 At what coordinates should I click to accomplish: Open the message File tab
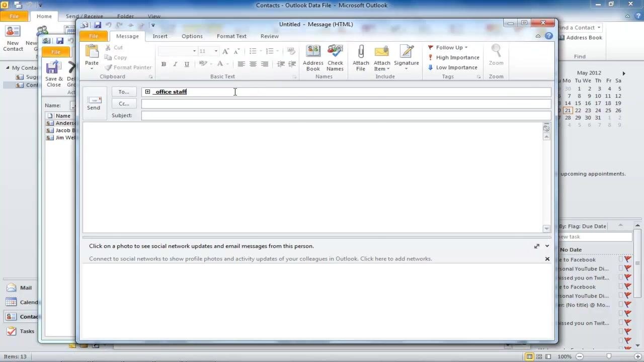(x=94, y=36)
